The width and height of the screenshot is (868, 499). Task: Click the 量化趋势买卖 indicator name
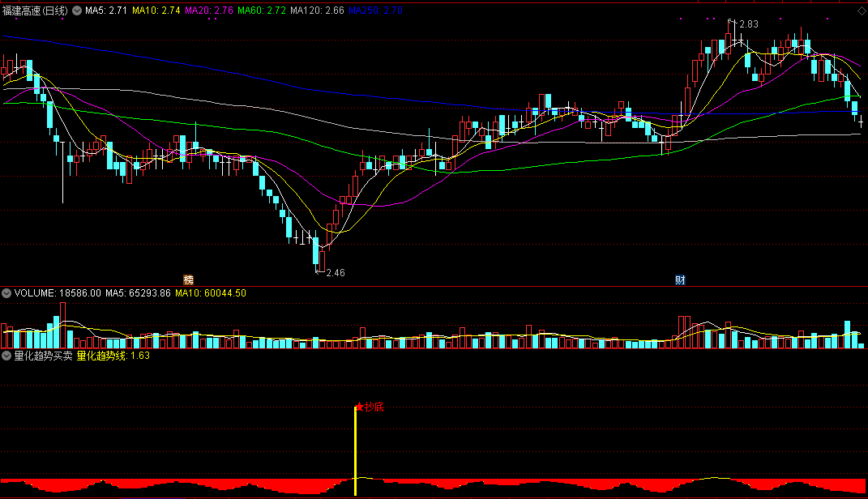pyautogui.click(x=43, y=356)
